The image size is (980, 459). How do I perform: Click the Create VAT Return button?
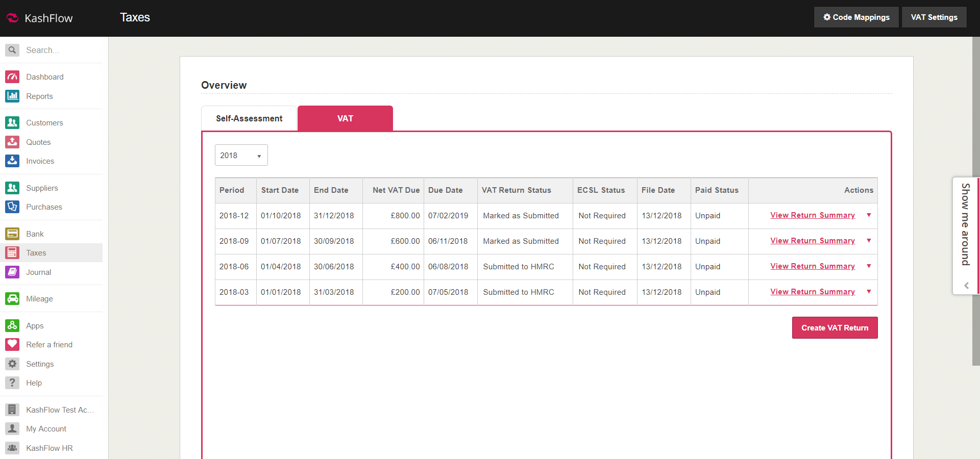835,328
